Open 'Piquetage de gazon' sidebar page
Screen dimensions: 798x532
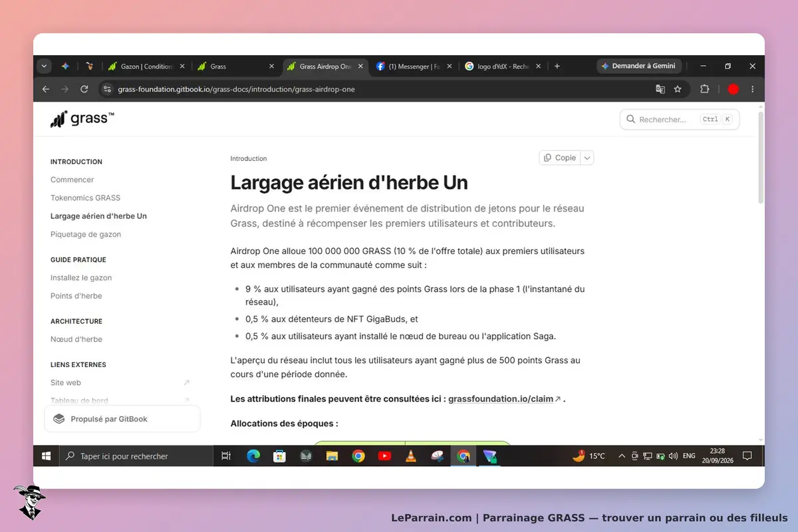tap(86, 234)
